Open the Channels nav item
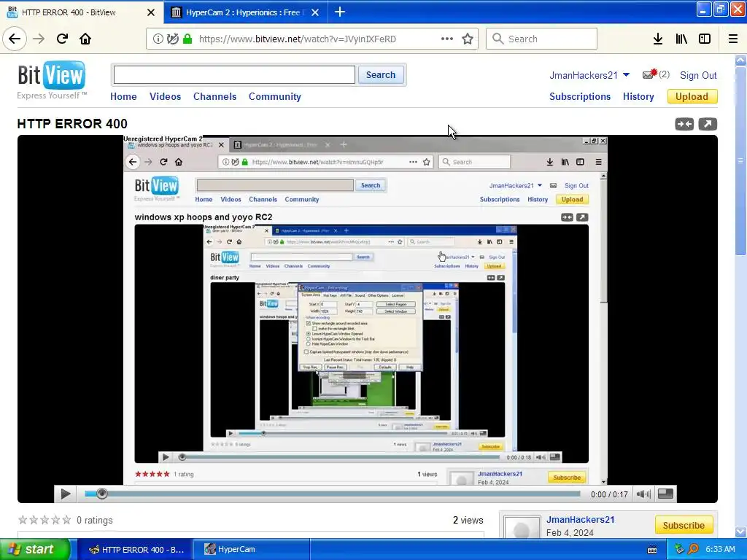The image size is (747, 560). [215, 97]
